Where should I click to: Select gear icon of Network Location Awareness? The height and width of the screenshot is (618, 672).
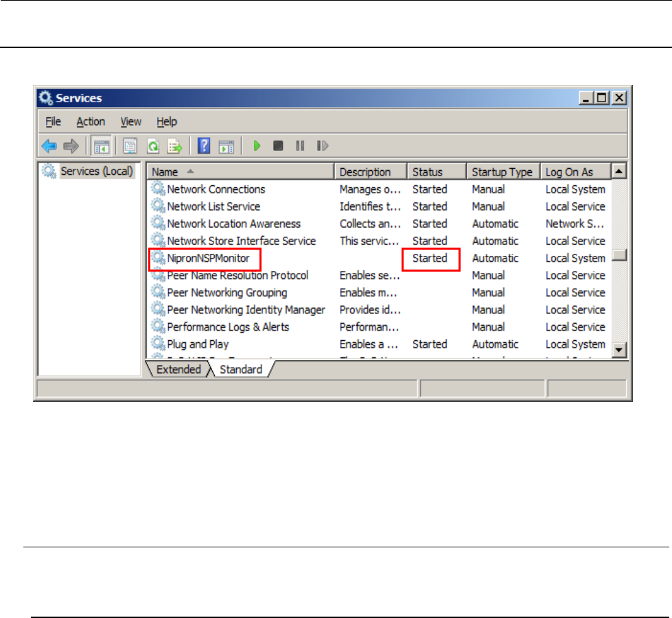(x=158, y=223)
